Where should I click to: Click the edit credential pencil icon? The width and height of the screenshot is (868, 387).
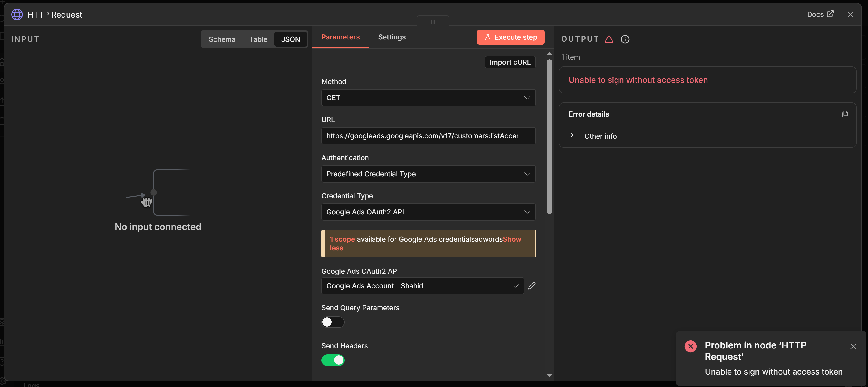[x=532, y=286]
